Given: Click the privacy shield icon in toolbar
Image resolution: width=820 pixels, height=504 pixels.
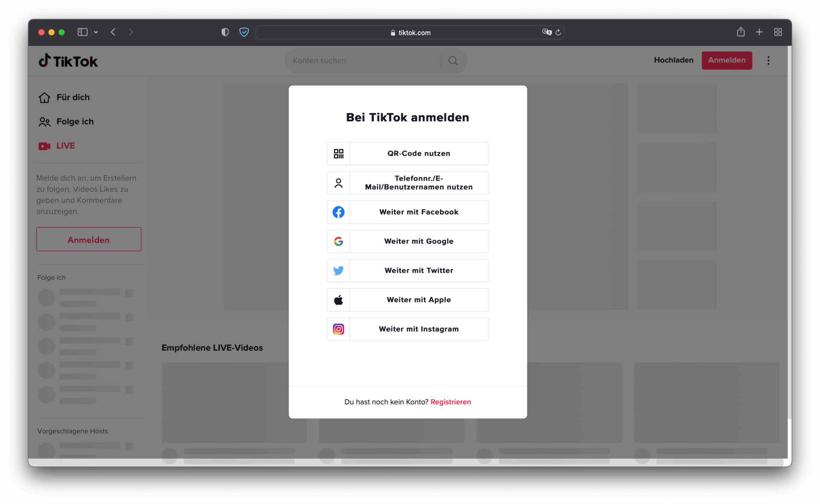Looking at the screenshot, I should 225,32.
